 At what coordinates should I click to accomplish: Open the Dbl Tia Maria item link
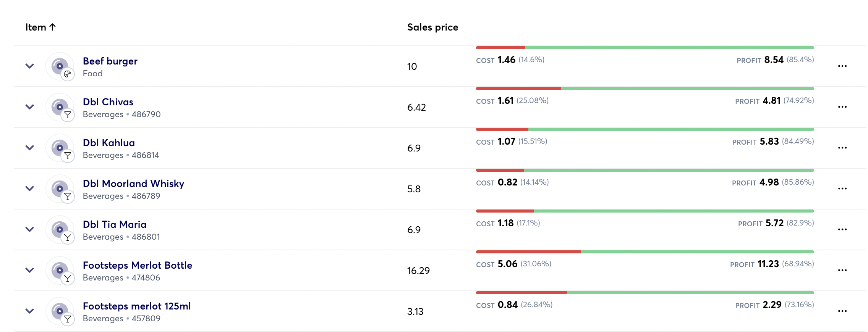click(x=115, y=224)
